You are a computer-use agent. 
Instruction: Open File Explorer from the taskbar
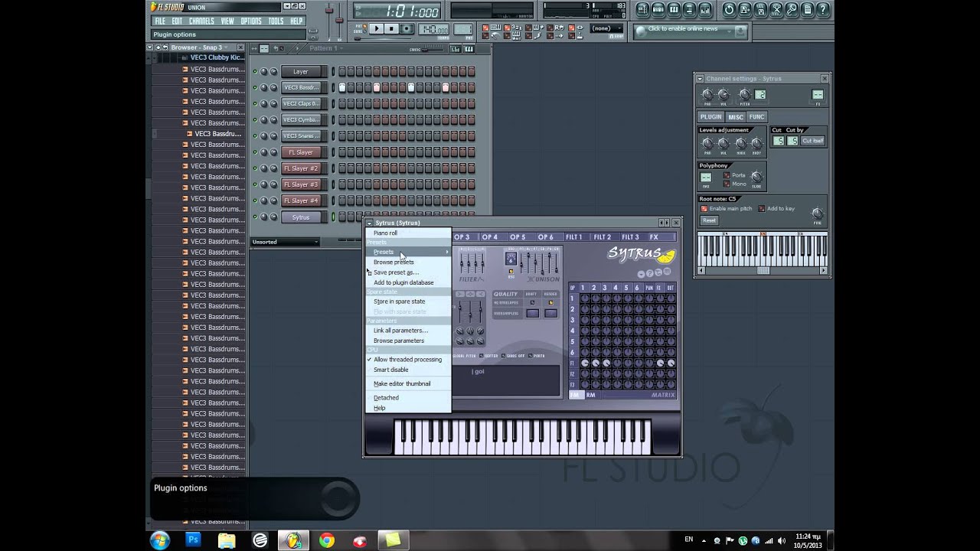click(227, 540)
